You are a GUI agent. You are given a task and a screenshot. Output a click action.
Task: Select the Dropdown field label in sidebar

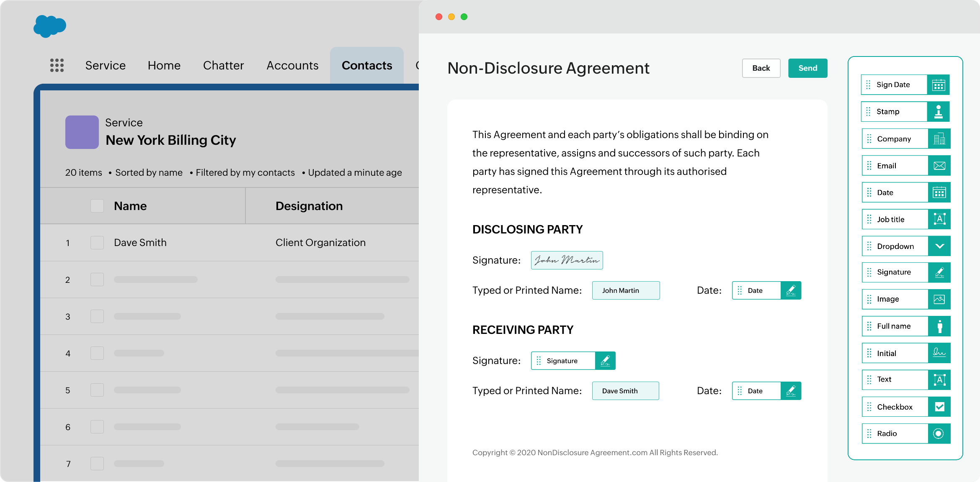click(x=895, y=246)
